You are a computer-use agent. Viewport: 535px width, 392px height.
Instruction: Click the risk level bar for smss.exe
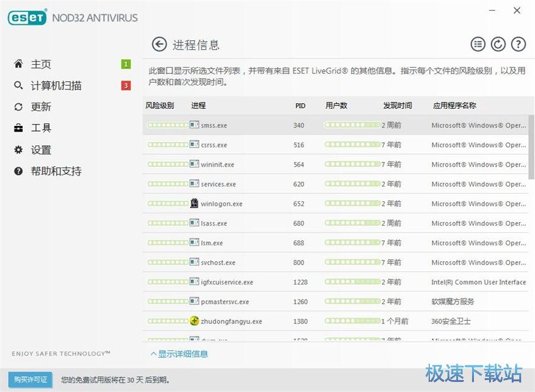168,125
